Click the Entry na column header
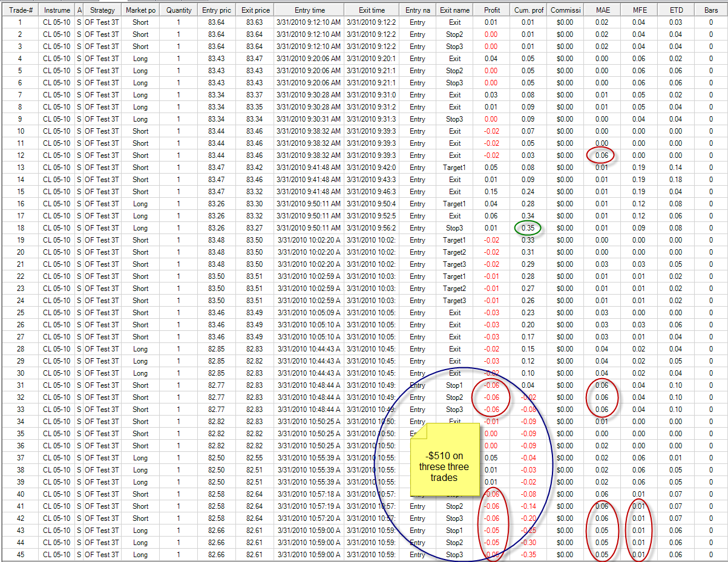Viewport: 728px width, 562px height. tap(418, 10)
